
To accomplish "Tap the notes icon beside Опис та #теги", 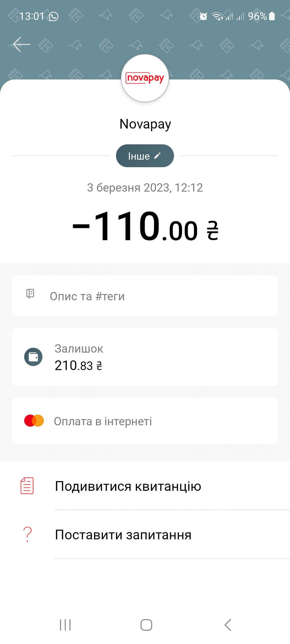I will tap(30, 294).
